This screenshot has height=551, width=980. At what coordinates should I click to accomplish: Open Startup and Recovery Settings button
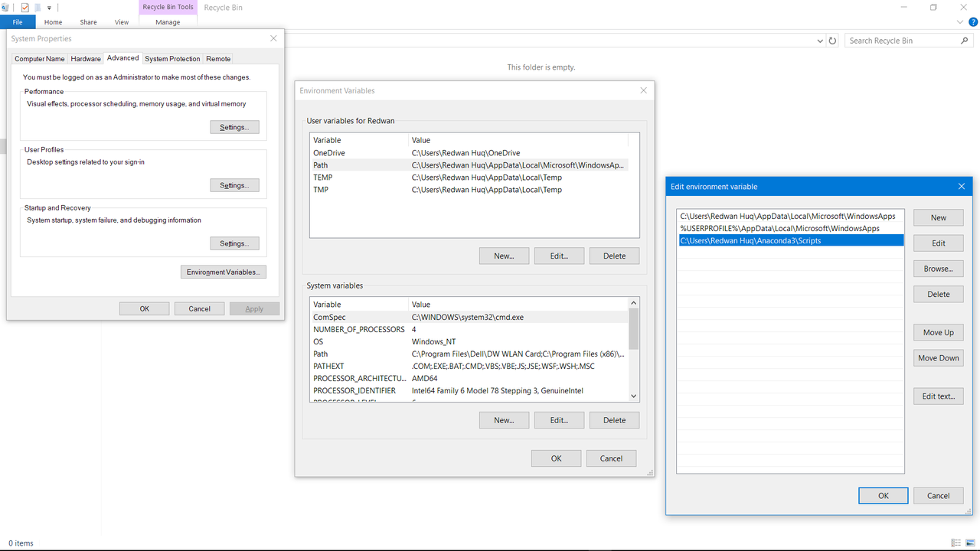[234, 243]
